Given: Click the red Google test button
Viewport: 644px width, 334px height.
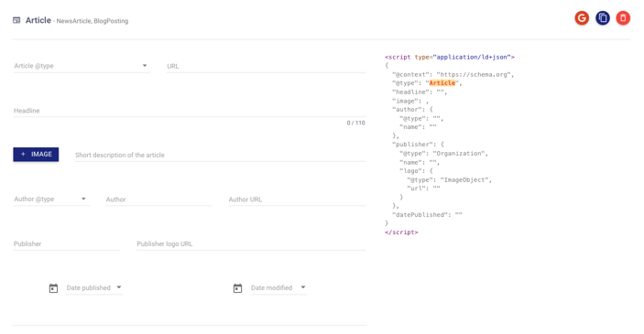Looking at the screenshot, I should [582, 18].
